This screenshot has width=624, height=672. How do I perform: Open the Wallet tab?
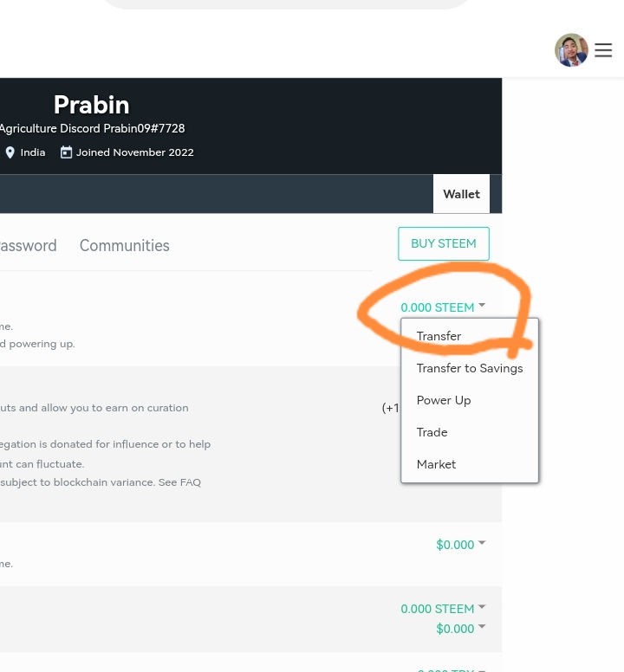click(461, 194)
